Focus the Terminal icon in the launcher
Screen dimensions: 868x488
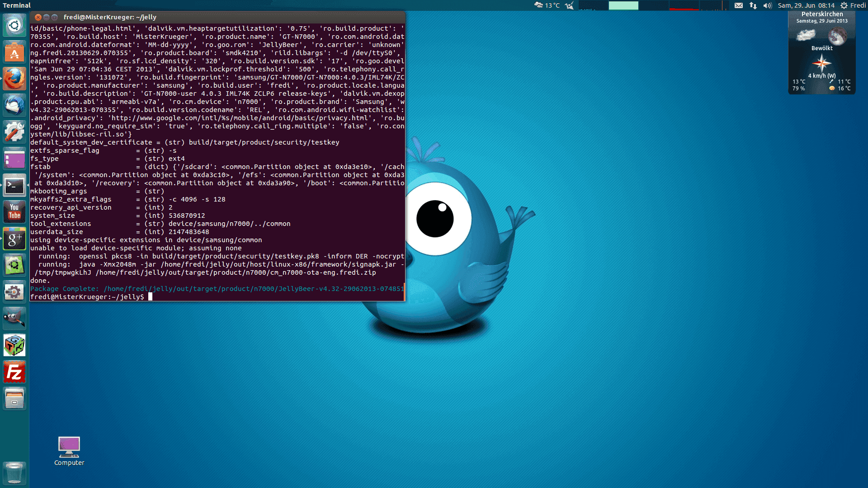point(14,186)
